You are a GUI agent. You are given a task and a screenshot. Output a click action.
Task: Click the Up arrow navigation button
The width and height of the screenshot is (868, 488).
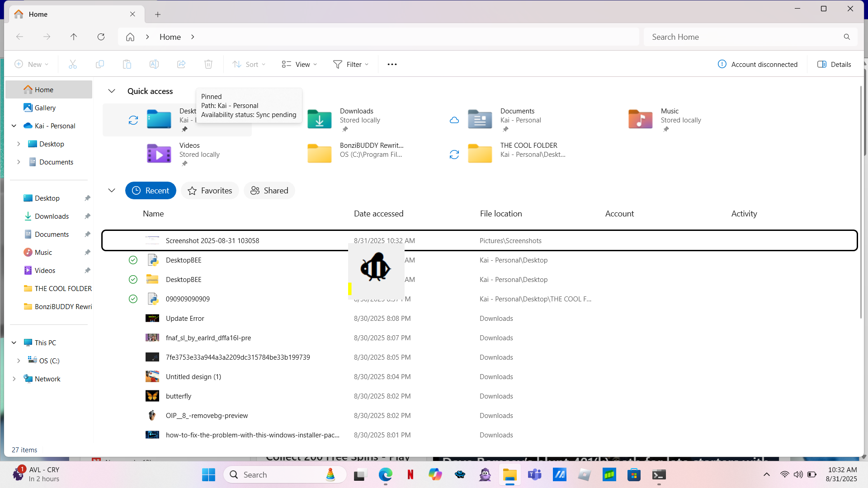(74, 37)
